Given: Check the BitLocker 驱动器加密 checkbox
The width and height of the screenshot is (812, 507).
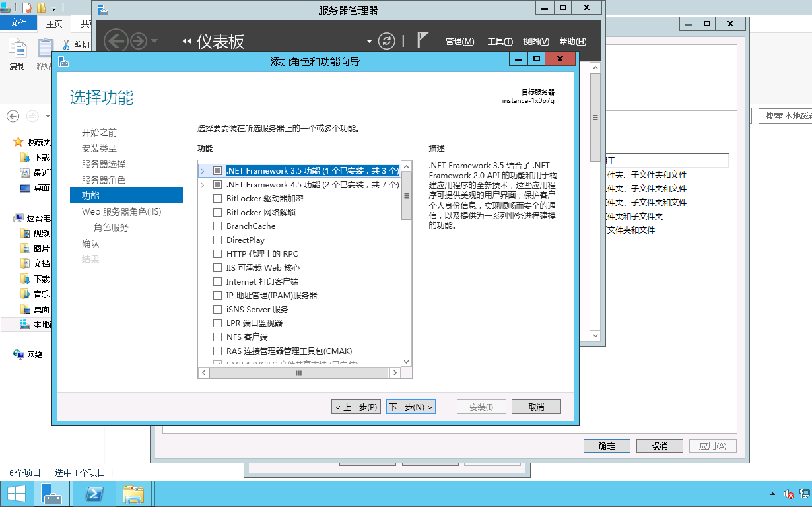Looking at the screenshot, I should pos(217,198).
